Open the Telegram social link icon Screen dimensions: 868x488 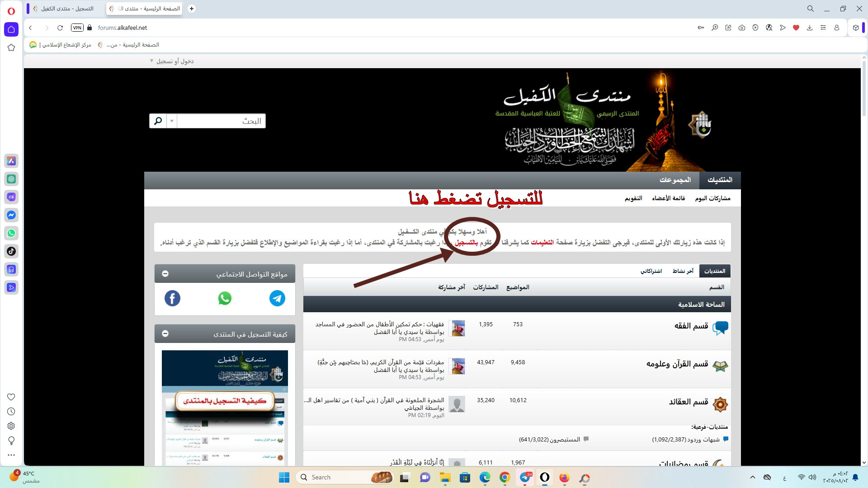[x=277, y=298]
